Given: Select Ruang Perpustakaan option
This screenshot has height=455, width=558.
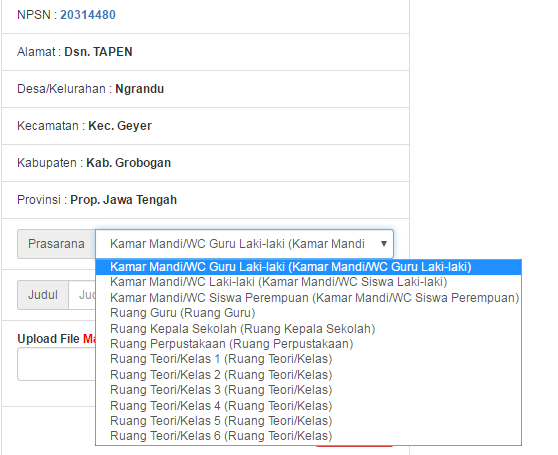Looking at the screenshot, I should pos(309,344).
